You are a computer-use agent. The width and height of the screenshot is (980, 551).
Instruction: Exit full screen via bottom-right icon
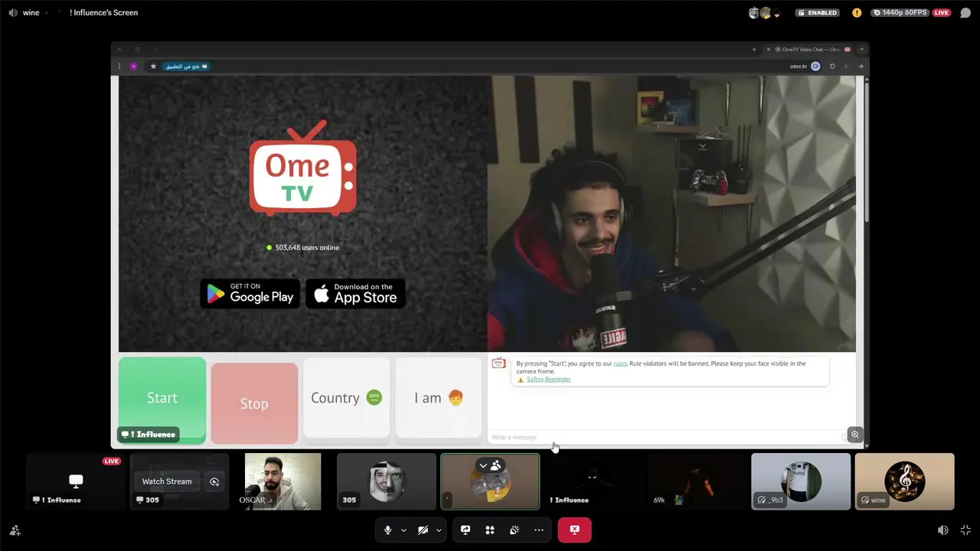coord(965,530)
